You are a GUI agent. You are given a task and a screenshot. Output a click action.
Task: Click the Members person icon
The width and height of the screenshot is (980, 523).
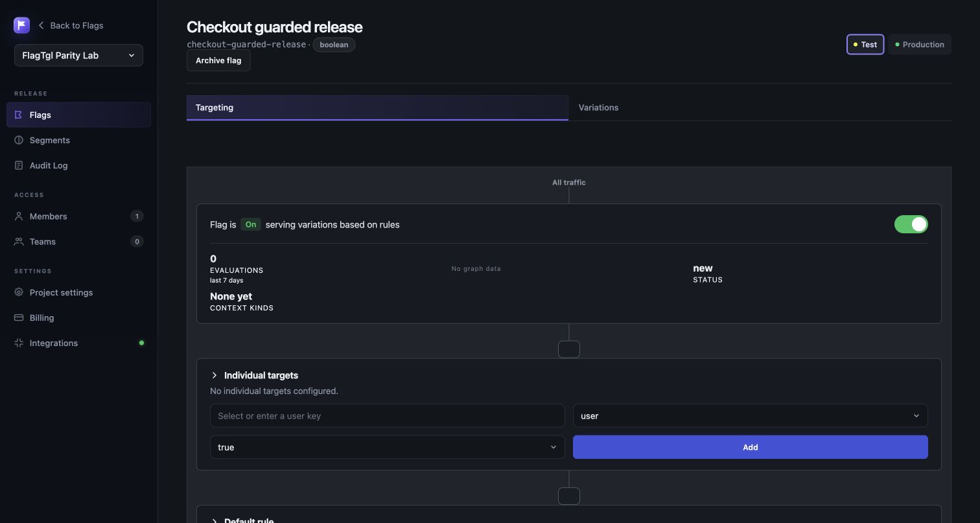pos(19,216)
